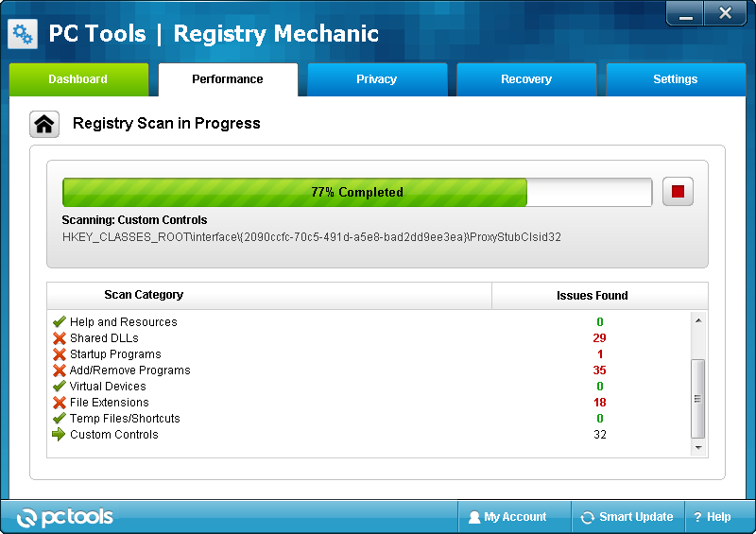Click the scroll up arrow of scan list
The height and width of the screenshot is (534, 756).
(698, 320)
